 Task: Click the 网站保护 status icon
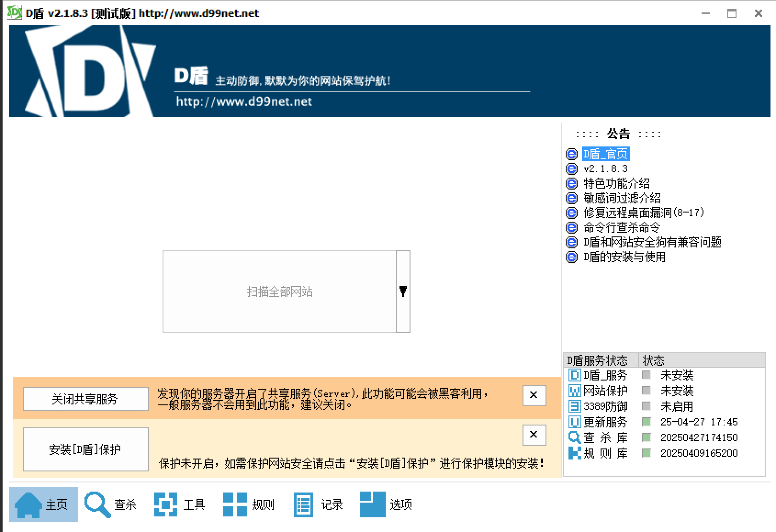pyautogui.click(x=574, y=391)
